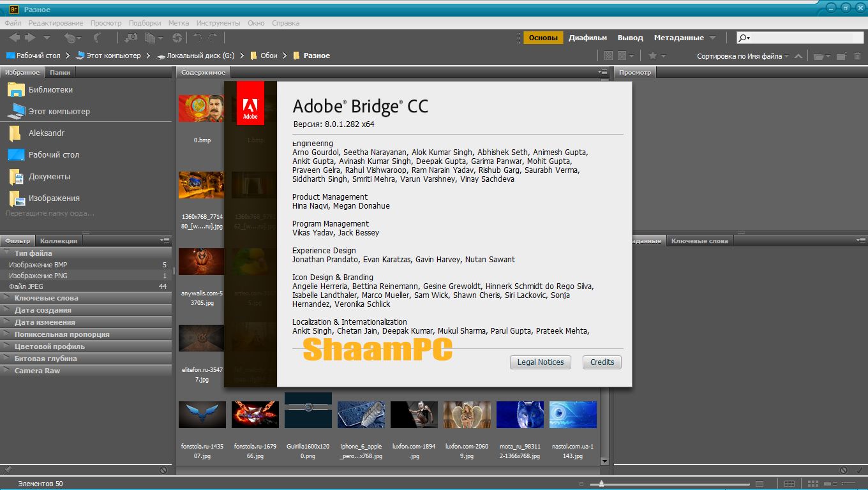
Task: Create new folder icon
Action: coord(842,56)
